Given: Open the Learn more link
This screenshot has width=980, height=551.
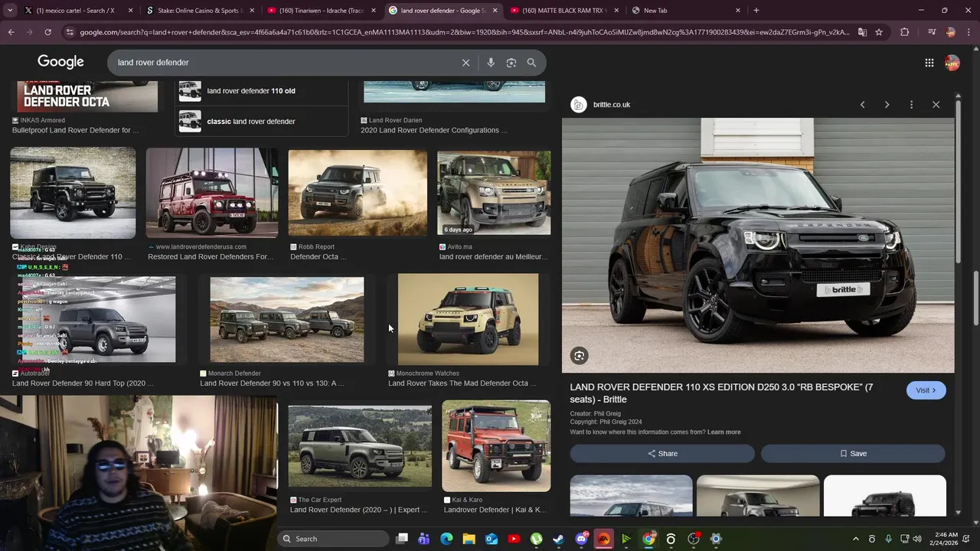Looking at the screenshot, I should coord(724,432).
